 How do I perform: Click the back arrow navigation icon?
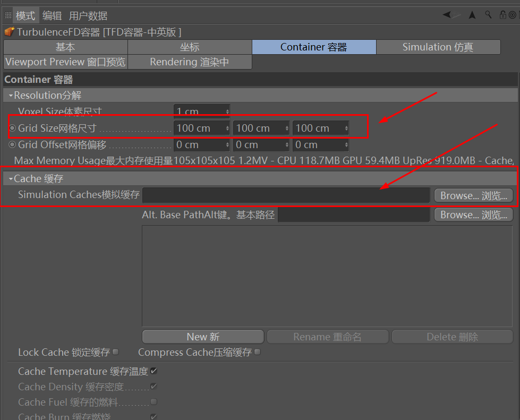coord(447,14)
